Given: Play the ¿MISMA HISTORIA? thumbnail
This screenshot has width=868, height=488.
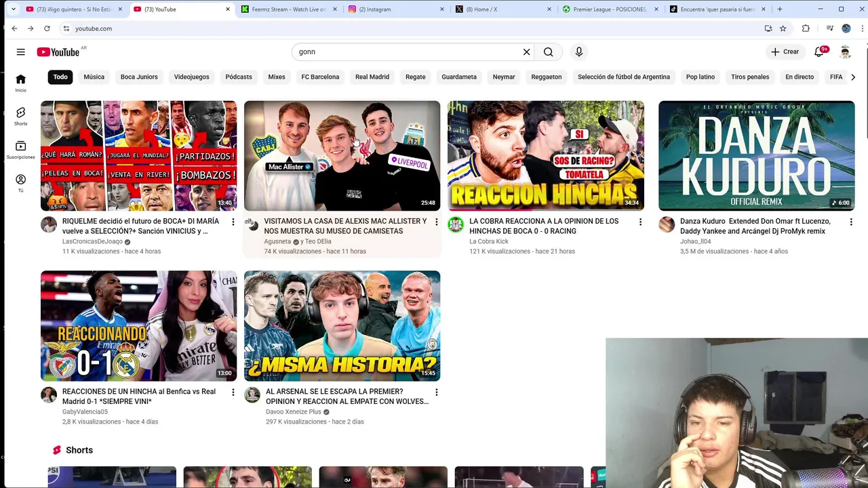Looking at the screenshot, I should point(342,326).
